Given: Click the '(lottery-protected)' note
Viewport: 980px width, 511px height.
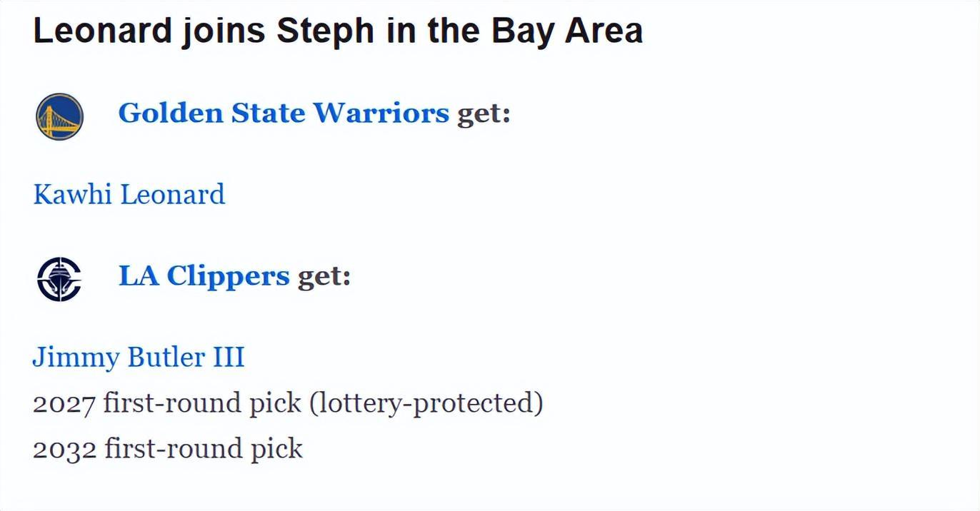Looking at the screenshot, I should pos(426,403).
